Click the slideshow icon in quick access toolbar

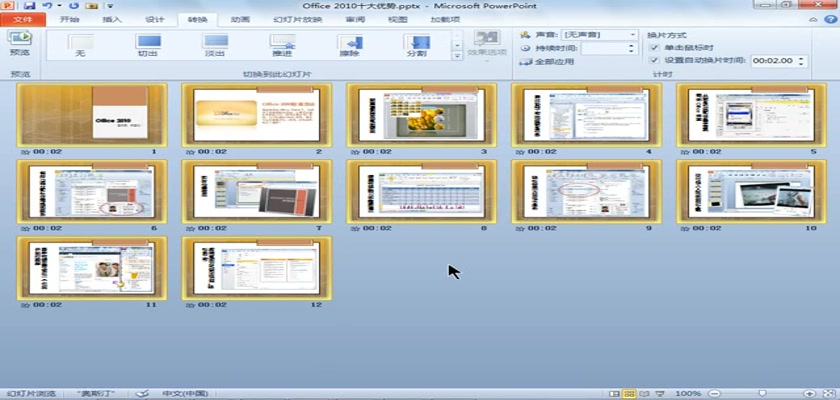[x=92, y=6]
